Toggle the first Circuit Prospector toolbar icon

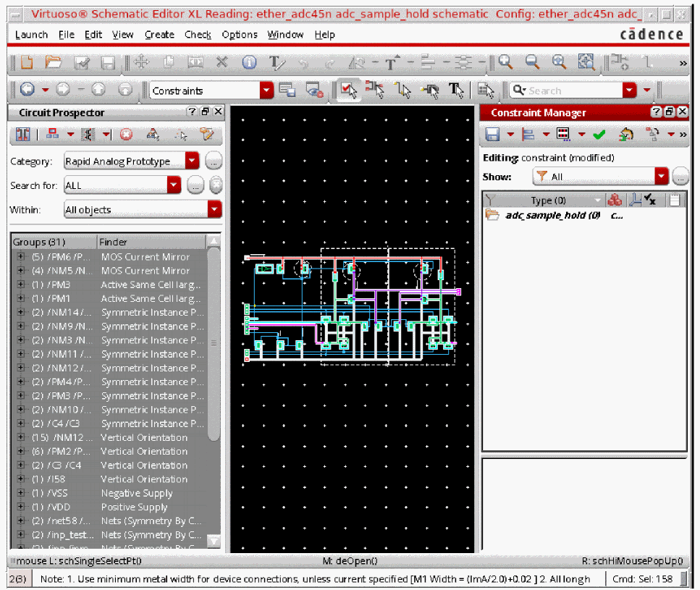[23, 134]
